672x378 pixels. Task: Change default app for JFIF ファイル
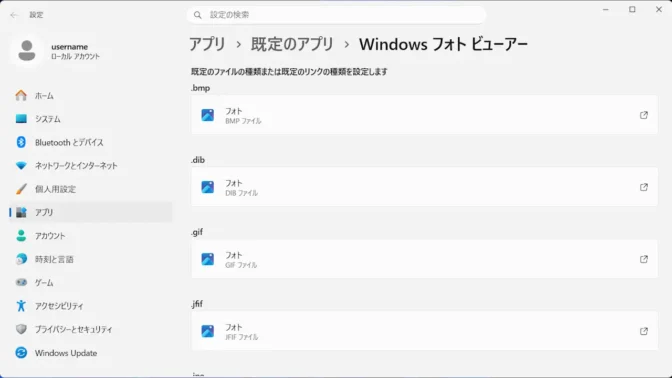(424, 331)
